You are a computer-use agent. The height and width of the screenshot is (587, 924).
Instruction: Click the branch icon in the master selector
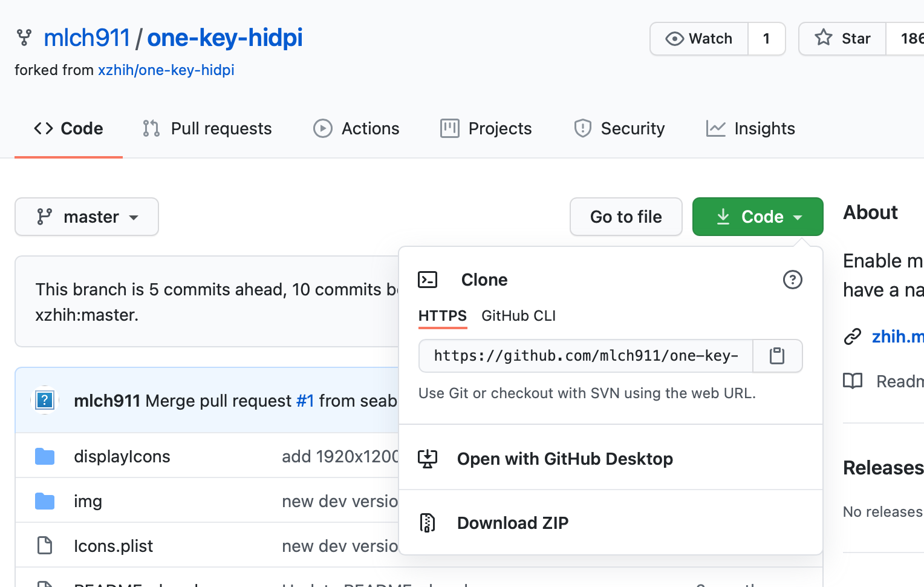[x=44, y=217]
